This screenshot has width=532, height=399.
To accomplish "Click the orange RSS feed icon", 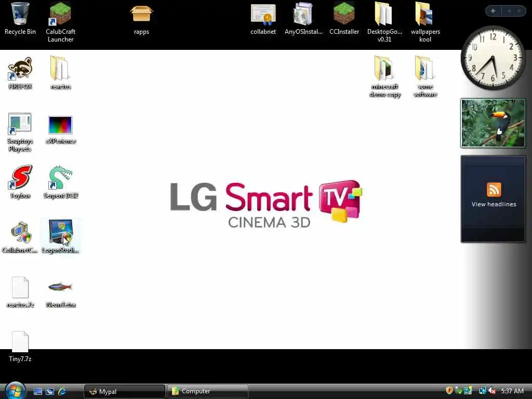I will pyautogui.click(x=494, y=189).
